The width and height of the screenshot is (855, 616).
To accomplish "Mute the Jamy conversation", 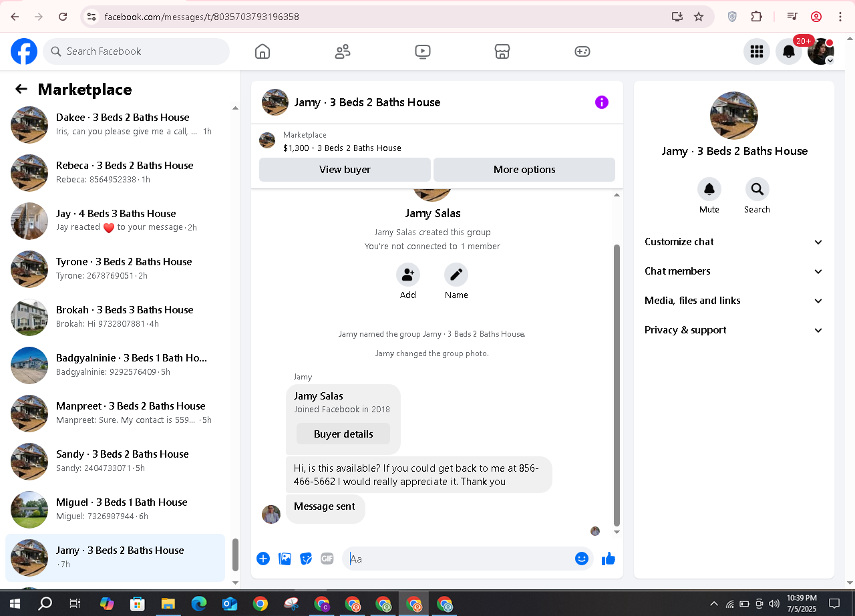I will tap(709, 189).
